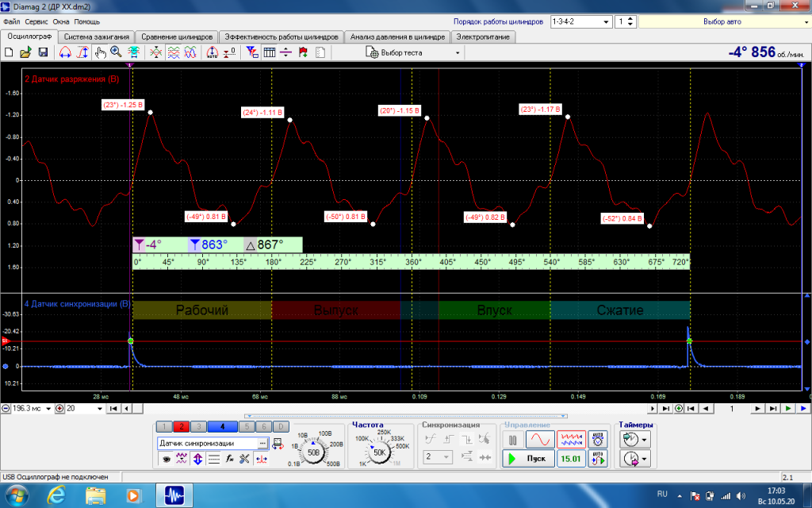Screen dimensions: 812x508
Task: Open the Файл menu
Action: tap(11, 21)
